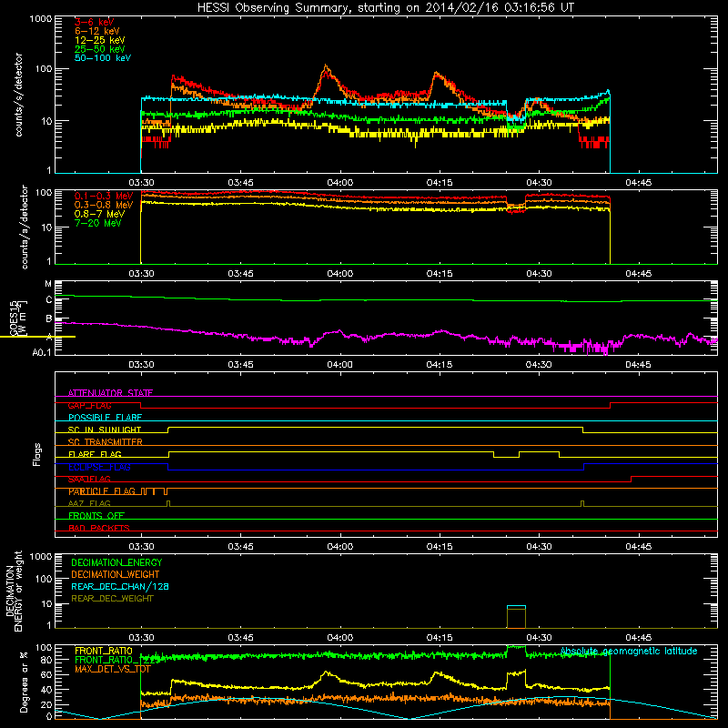The height and width of the screenshot is (728, 728).
Task: Click the HESSI Observing Summary title text
Action: tap(386, 8)
